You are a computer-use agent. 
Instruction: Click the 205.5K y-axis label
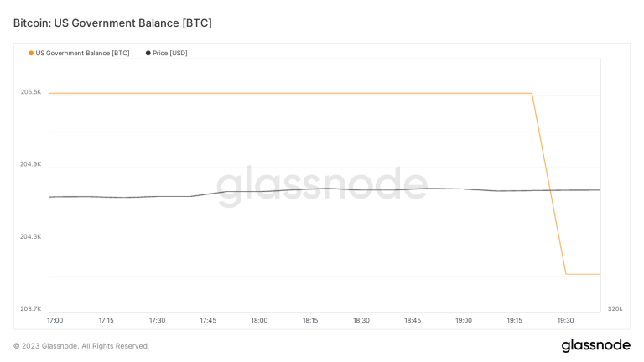[31, 91]
